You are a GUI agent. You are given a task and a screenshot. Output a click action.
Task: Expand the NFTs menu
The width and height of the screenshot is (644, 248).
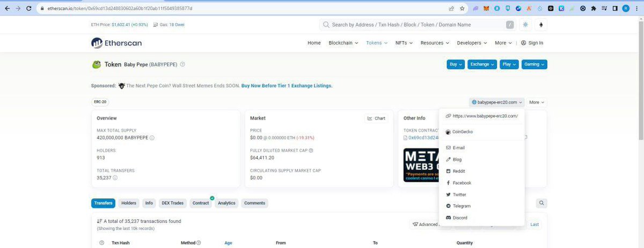404,43
